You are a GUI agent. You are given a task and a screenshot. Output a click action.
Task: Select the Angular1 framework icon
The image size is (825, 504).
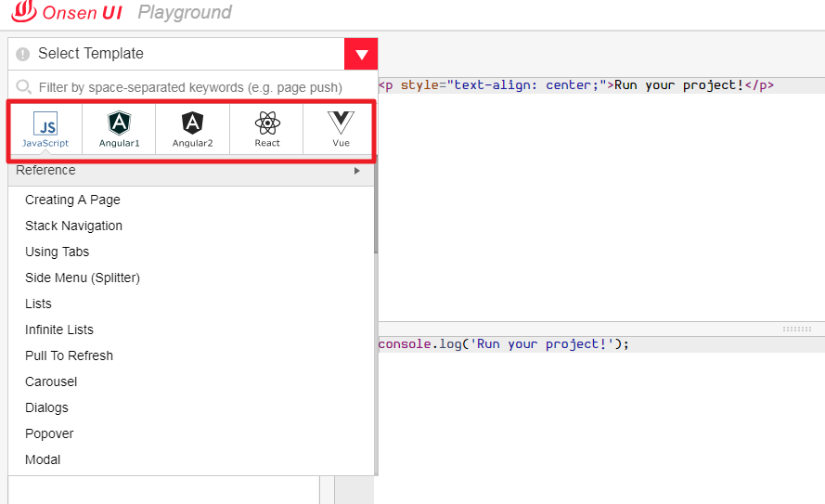[x=119, y=129]
